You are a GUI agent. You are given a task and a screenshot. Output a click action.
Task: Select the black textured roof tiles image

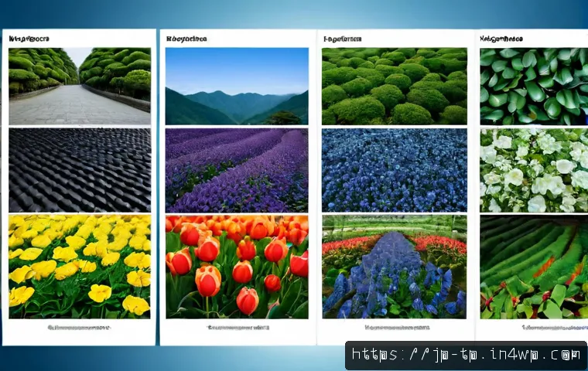pyautogui.click(x=80, y=171)
